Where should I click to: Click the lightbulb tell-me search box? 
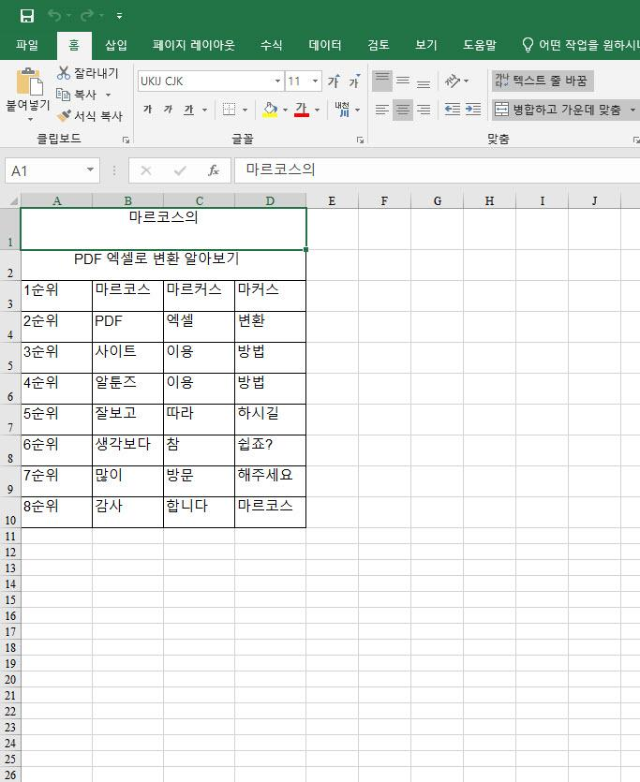(580, 45)
